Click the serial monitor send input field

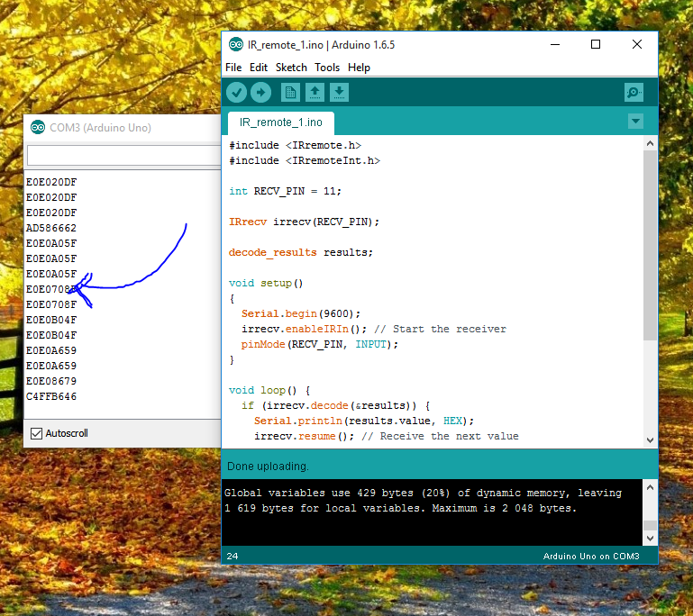pos(124,156)
